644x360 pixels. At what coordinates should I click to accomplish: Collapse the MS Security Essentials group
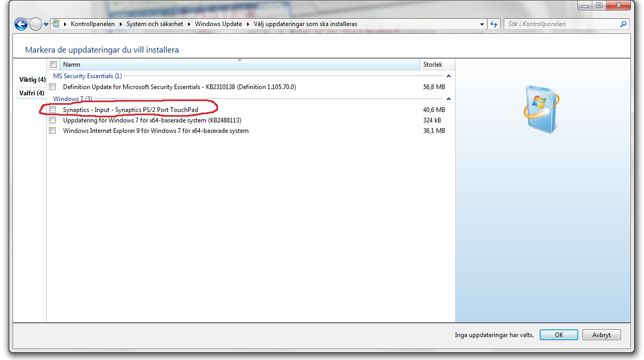[x=448, y=76]
